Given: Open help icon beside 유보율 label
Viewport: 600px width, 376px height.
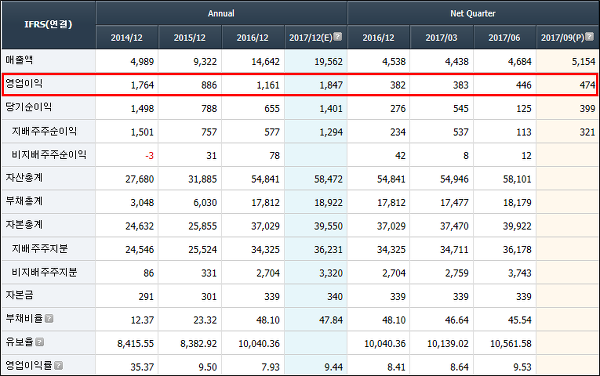Looking at the screenshot, I should [x=40, y=342].
